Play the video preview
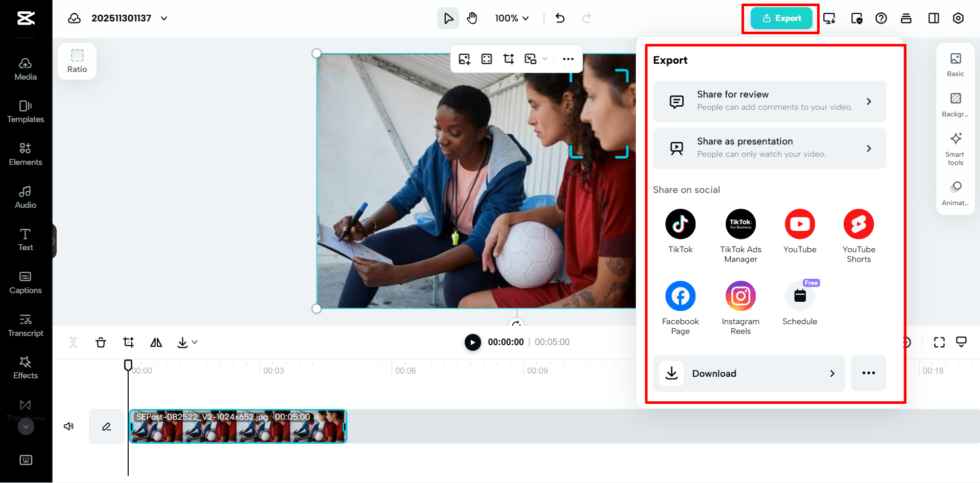The image size is (980, 483). (x=472, y=342)
